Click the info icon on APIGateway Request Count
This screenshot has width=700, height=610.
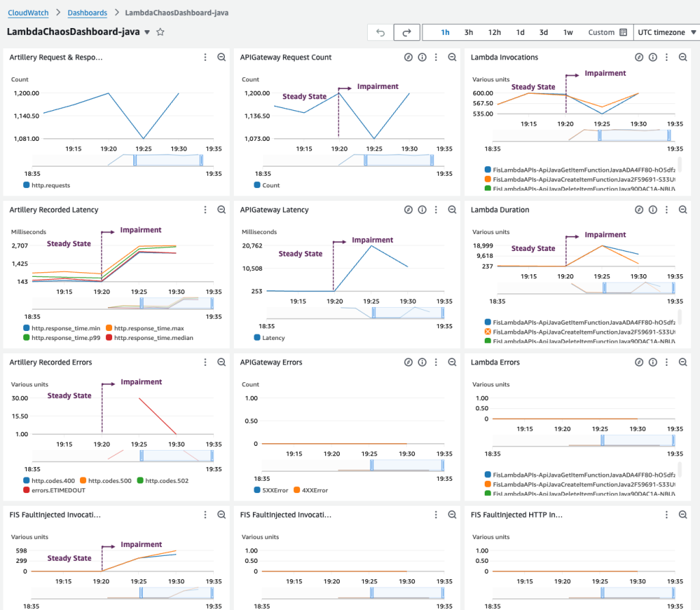[422, 57]
